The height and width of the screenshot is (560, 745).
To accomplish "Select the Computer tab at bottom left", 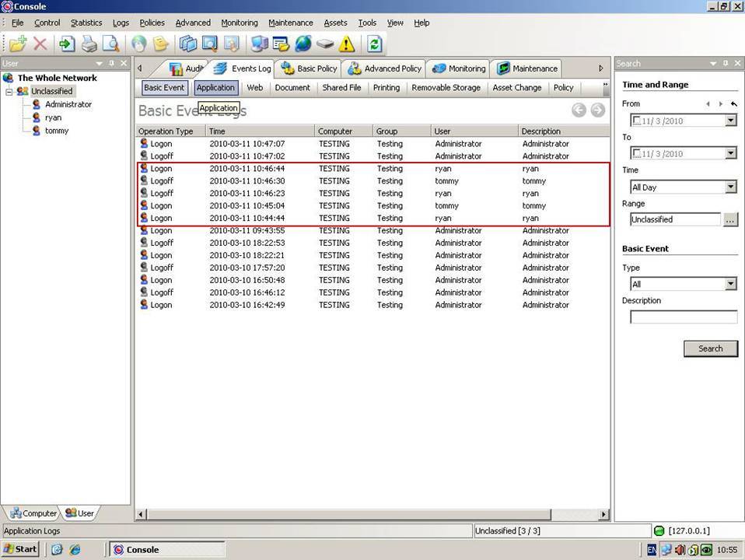I will click(x=33, y=513).
